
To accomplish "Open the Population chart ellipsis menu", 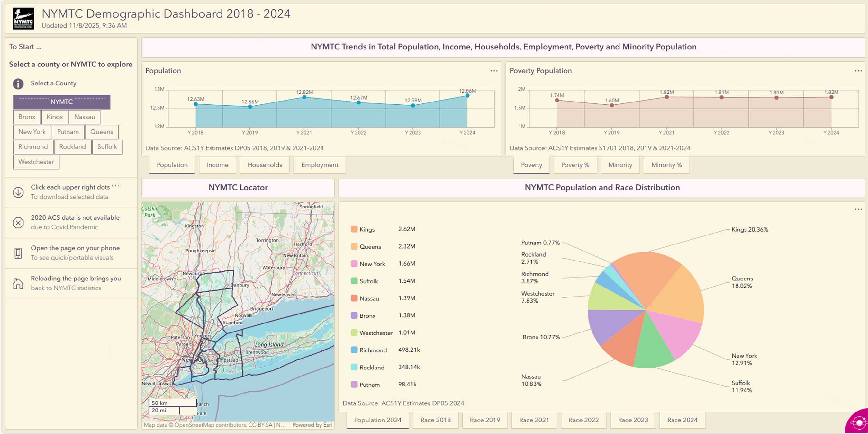I will click(x=494, y=71).
